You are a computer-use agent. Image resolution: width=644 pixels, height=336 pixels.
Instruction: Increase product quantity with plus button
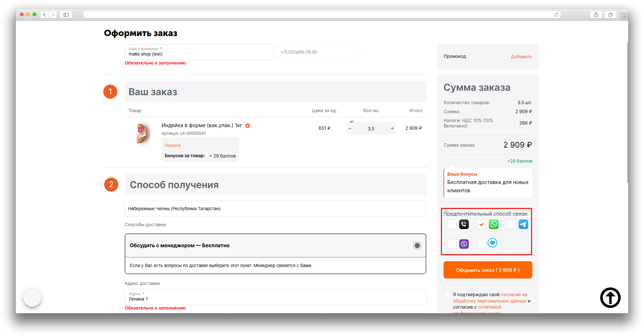(x=392, y=129)
